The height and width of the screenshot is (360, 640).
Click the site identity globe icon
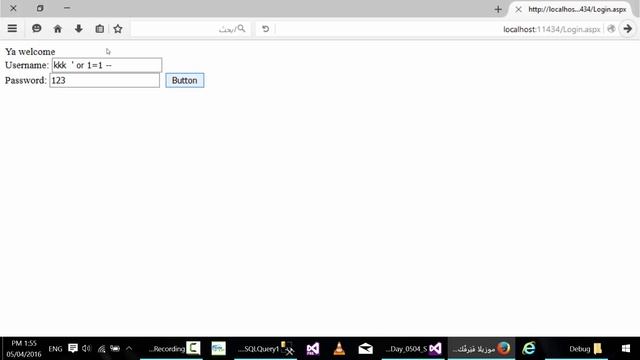coord(611,29)
